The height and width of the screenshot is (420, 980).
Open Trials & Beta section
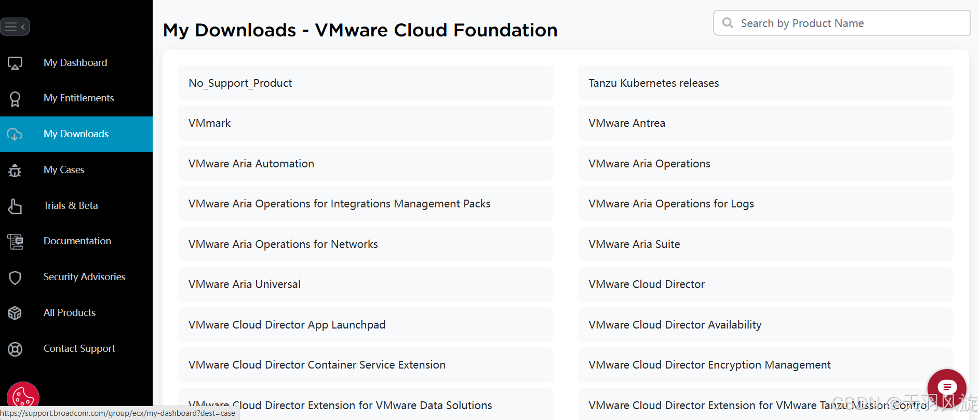click(76, 206)
